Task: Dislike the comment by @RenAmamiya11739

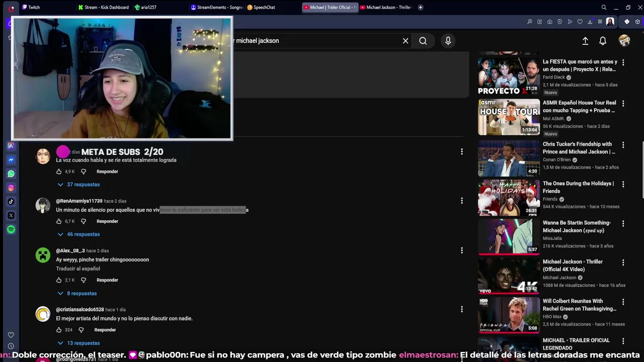Action: 84,221
